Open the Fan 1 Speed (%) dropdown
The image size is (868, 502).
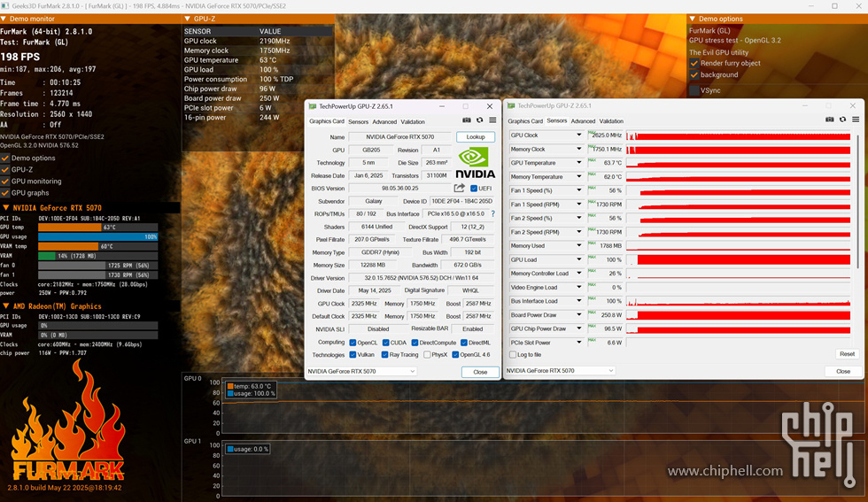579,190
